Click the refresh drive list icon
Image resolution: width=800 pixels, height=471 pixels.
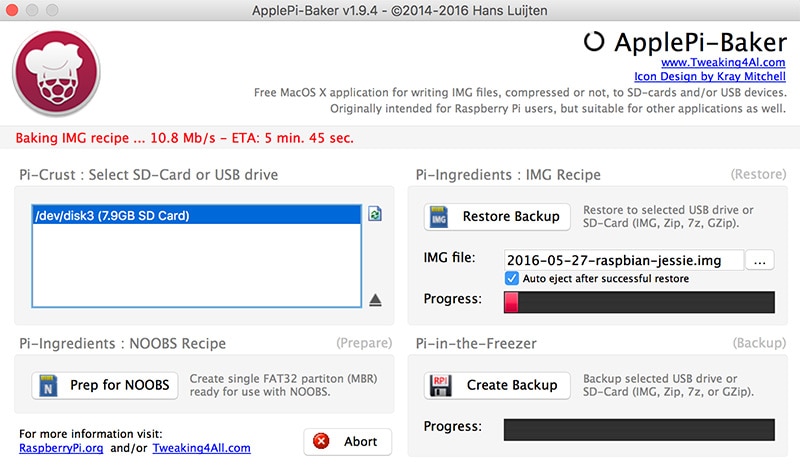(375, 214)
